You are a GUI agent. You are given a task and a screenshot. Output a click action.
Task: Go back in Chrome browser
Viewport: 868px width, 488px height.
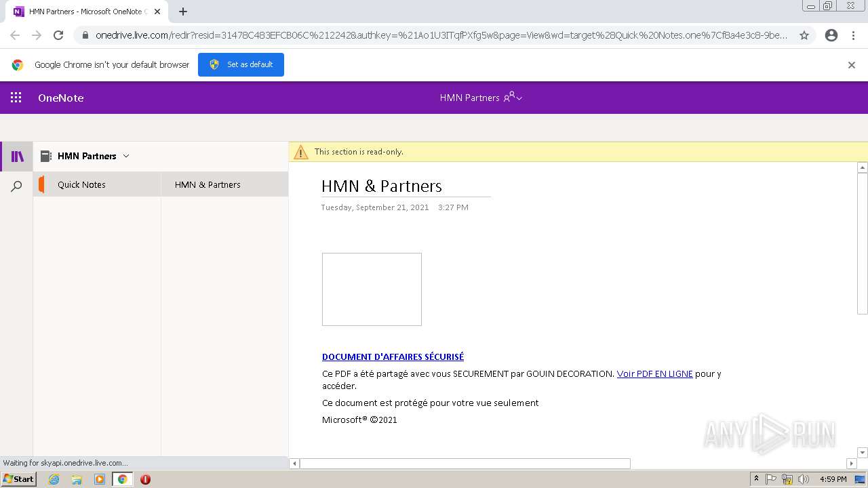pos(15,35)
